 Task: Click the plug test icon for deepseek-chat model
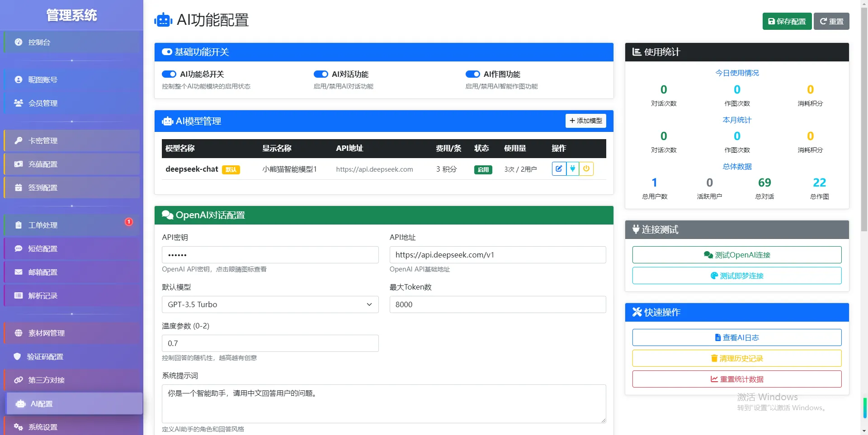point(572,168)
